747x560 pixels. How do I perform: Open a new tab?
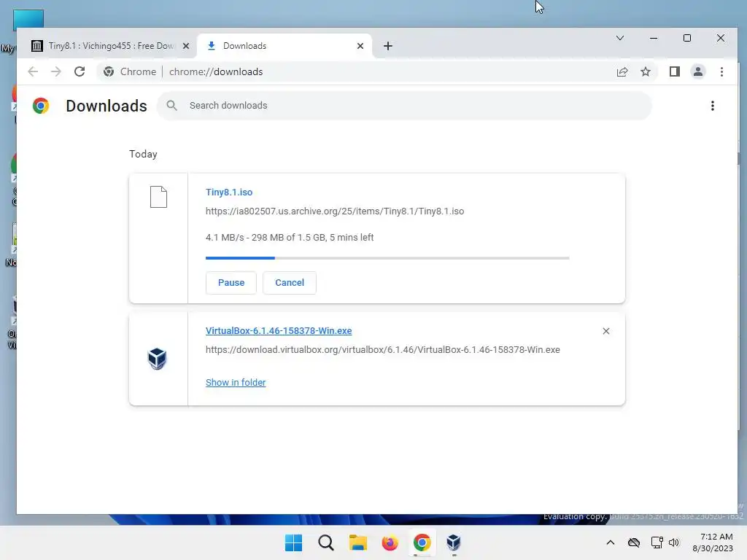click(x=388, y=46)
